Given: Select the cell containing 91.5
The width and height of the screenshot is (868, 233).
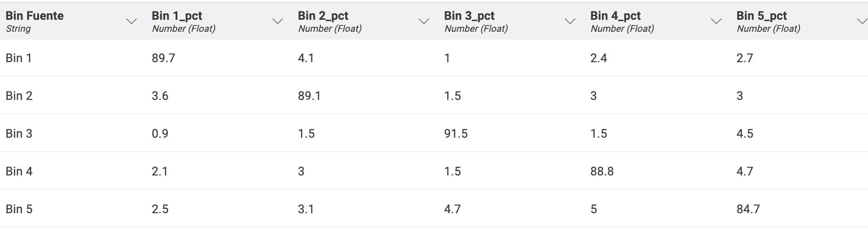Looking at the screenshot, I should 512,134.
